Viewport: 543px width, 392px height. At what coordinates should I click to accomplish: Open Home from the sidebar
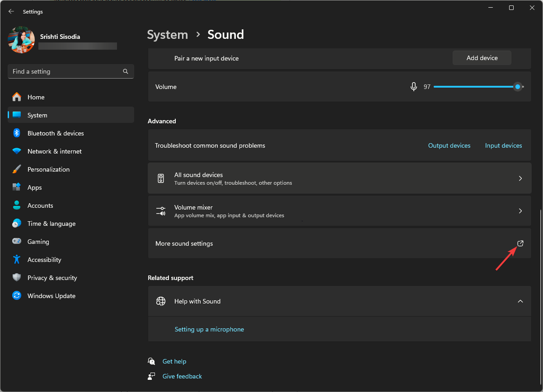pos(71,97)
